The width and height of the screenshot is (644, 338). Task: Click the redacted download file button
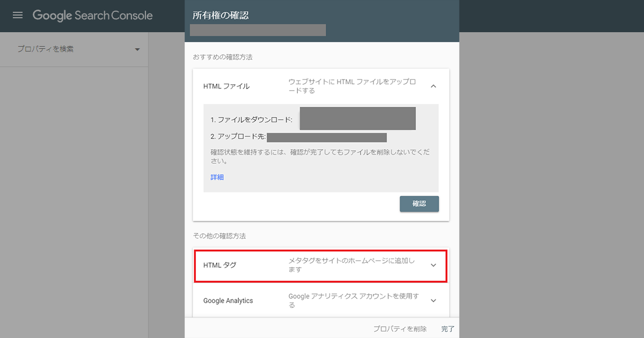357,119
